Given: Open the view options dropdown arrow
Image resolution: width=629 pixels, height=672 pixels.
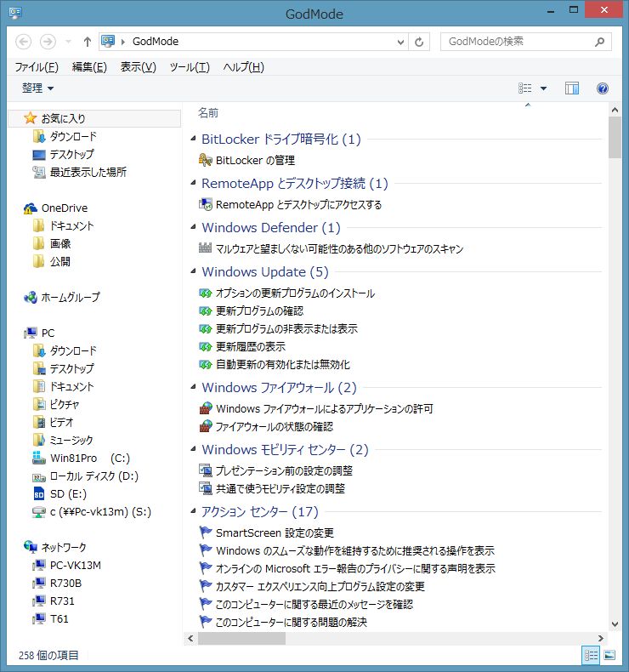Looking at the screenshot, I should (x=543, y=88).
